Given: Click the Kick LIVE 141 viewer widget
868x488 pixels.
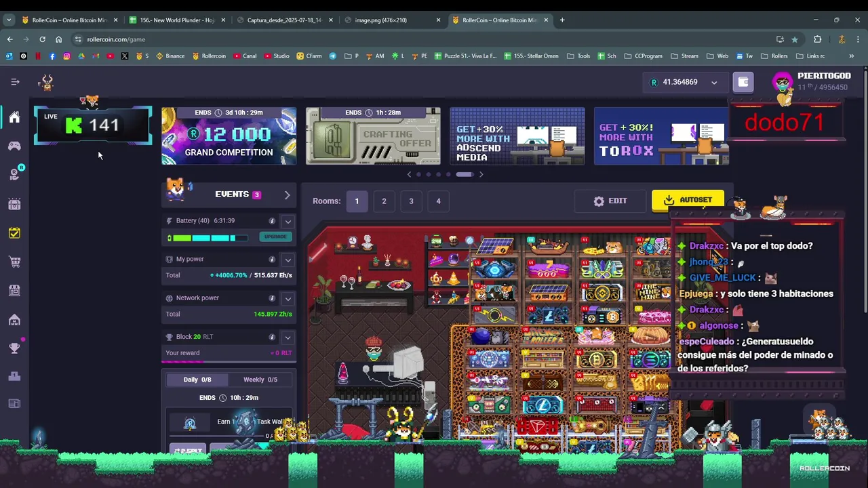Looking at the screenshot, I should click(x=93, y=125).
